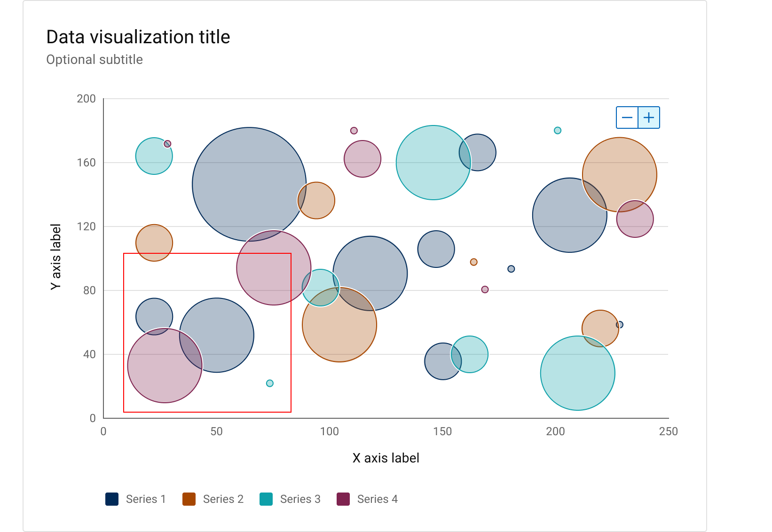
Task: Select the red highlighted selection region
Action: (207, 332)
